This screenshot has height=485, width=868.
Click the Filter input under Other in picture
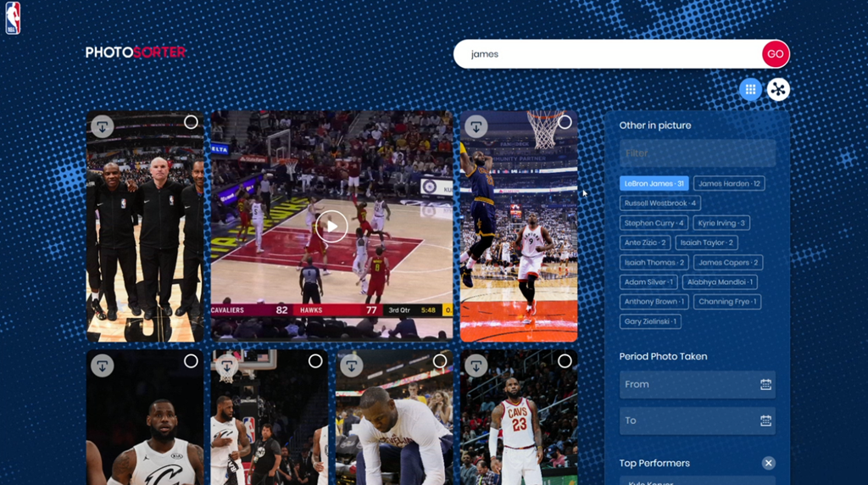click(698, 153)
